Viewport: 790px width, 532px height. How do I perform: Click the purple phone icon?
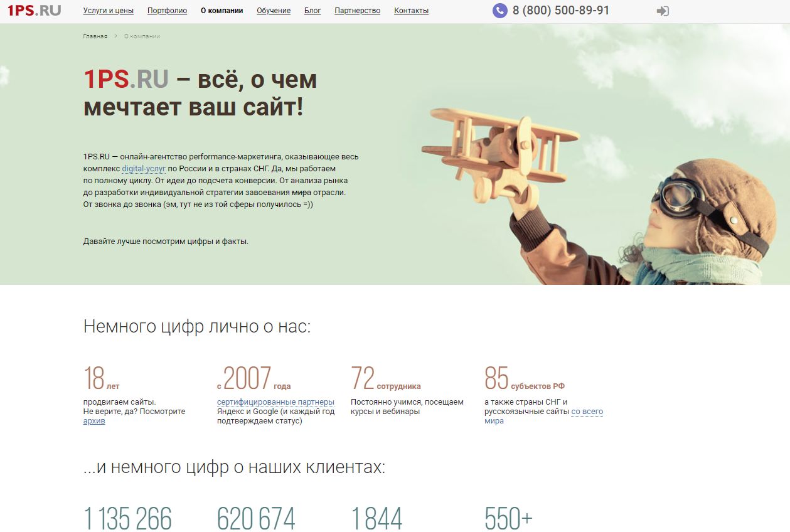tap(499, 11)
